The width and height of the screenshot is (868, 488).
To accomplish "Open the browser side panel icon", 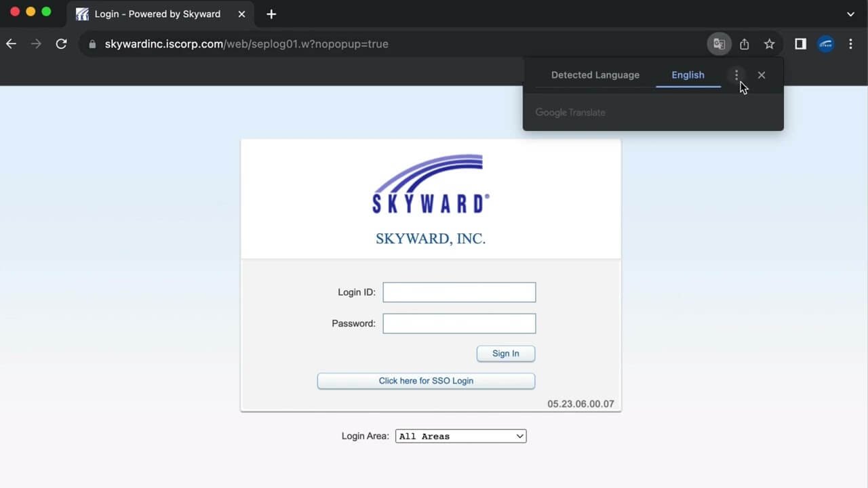I will (x=800, y=43).
